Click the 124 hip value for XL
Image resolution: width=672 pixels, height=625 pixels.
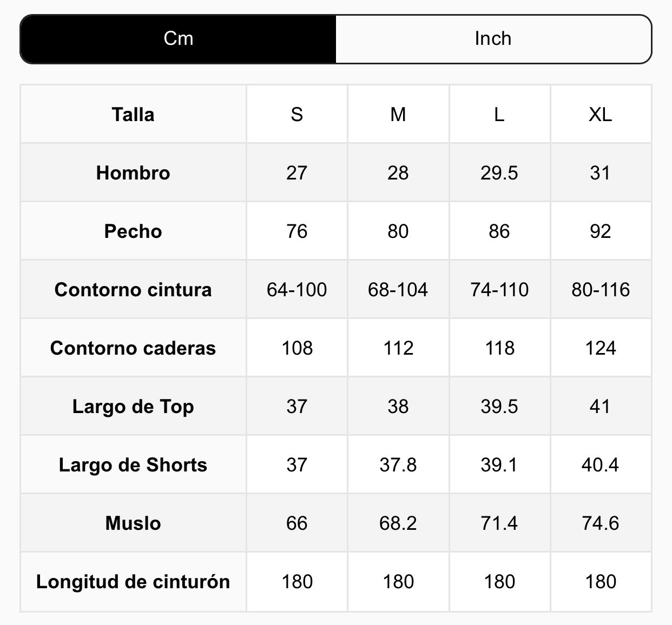tap(600, 348)
